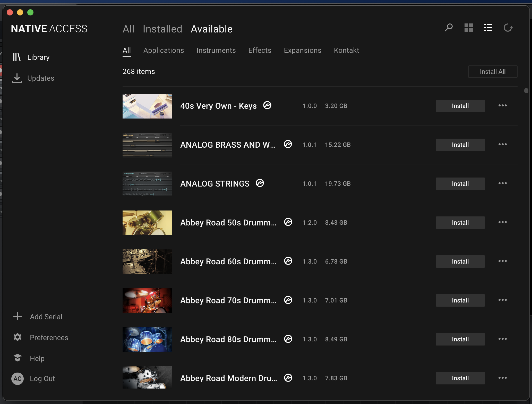The image size is (532, 404).
Task: Open three-dot menu for ANALOG STRINGS
Action: coord(502,183)
